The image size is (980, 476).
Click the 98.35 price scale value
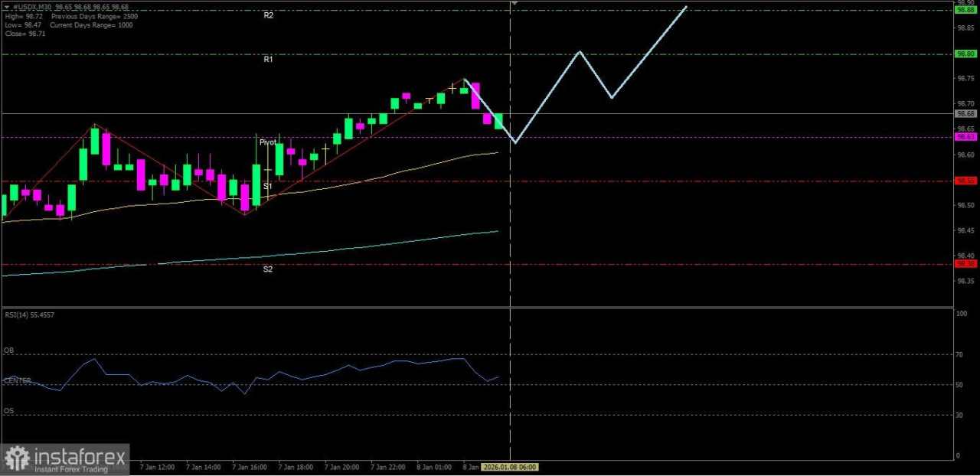[965, 281]
